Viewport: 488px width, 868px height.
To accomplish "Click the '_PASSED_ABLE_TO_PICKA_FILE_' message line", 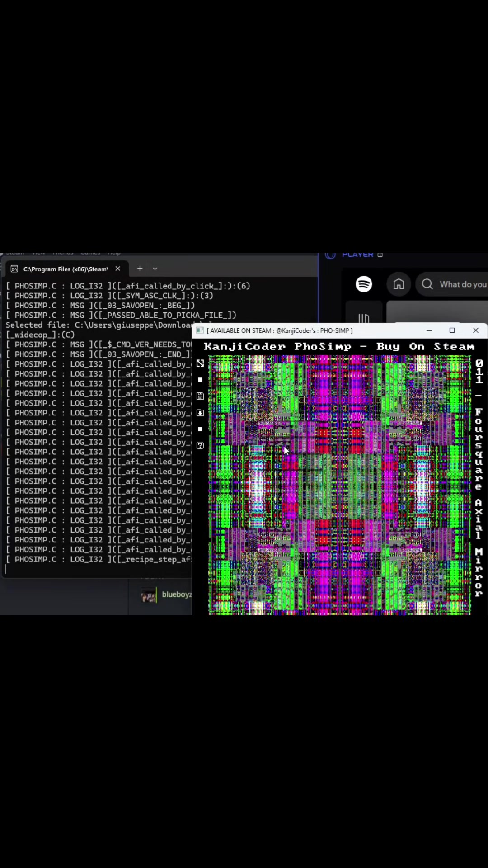I will pos(121,316).
